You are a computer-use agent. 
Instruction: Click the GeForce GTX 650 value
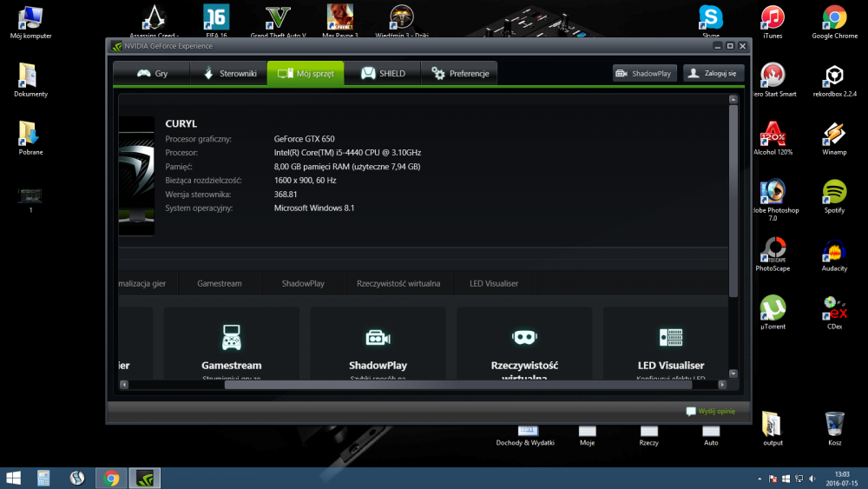304,139
